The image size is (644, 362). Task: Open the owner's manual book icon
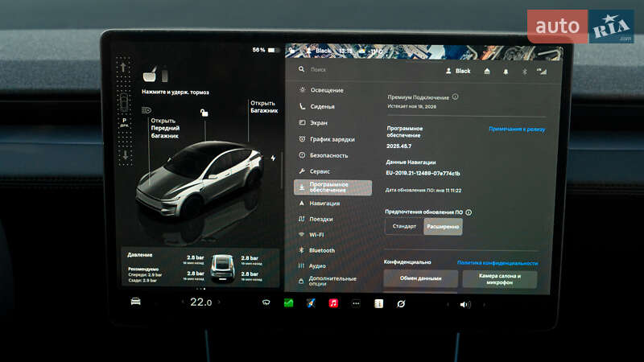[x=378, y=304]
